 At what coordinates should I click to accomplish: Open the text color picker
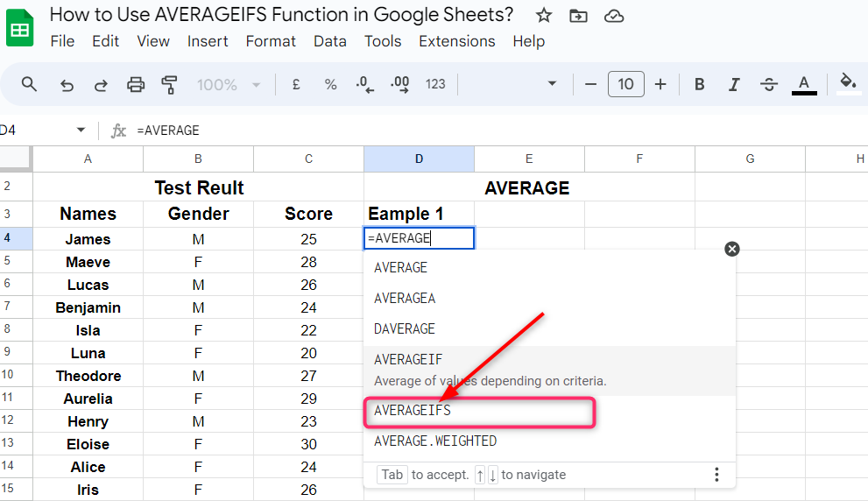coord(804,85)
